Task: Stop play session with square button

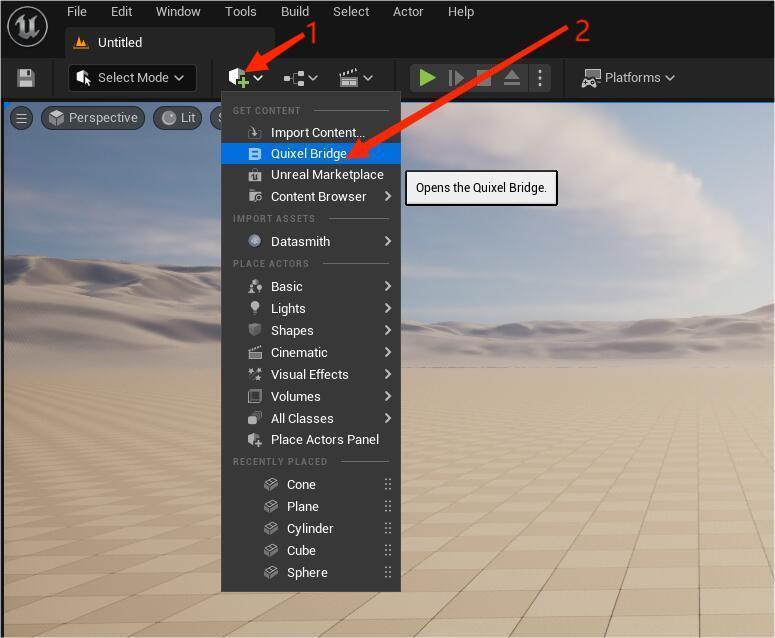Action: pyautogui.click(x=483, y=78)
